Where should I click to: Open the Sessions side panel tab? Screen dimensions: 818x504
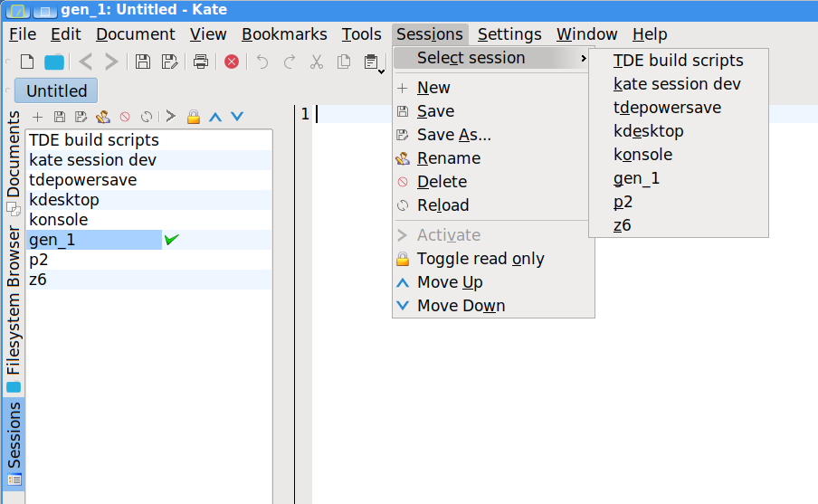[14, 443]
